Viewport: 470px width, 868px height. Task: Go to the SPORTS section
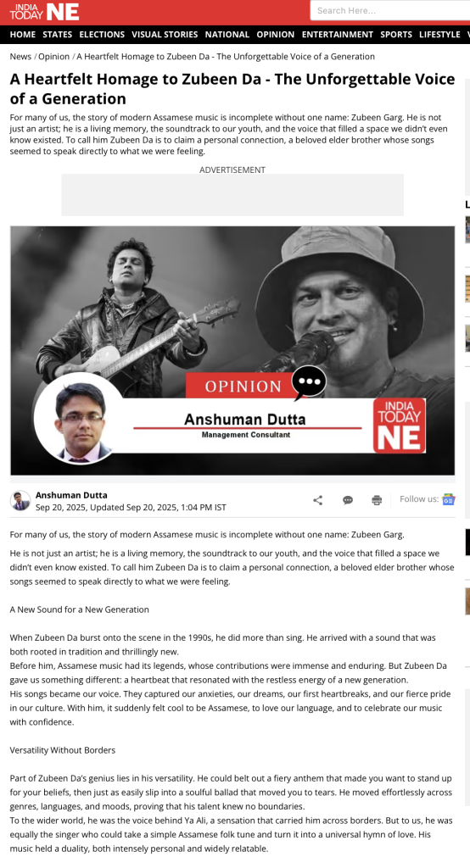point(396,34)
